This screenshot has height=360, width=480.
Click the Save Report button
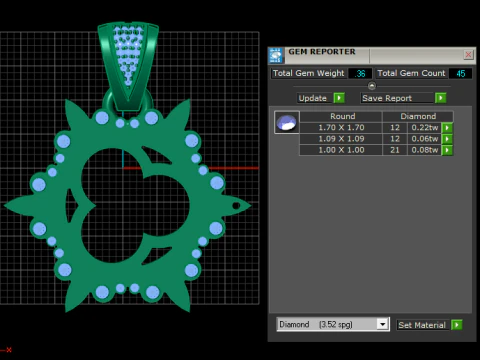click(x=397, y=98)
